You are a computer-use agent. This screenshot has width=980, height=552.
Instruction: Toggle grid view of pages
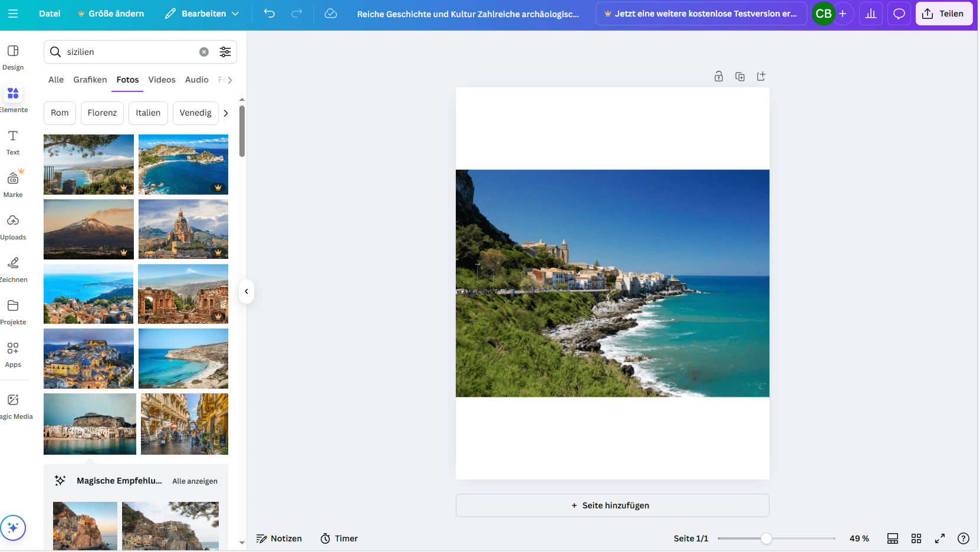916,538
